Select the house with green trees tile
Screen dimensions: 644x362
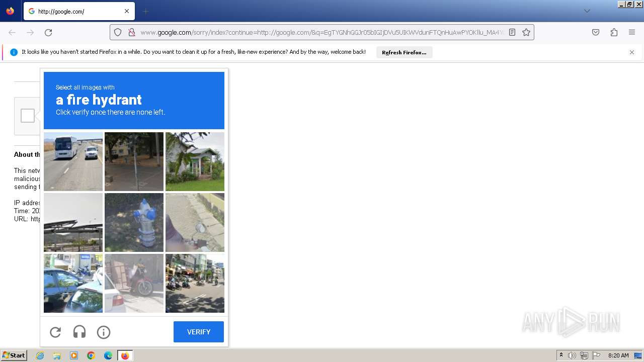point(195,161)
